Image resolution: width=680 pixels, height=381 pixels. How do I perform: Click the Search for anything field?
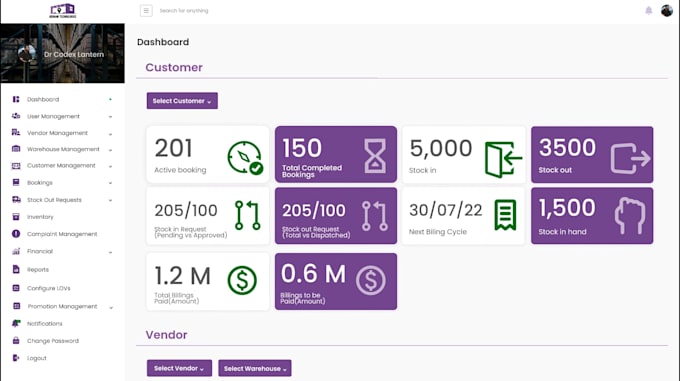(184, 10)
